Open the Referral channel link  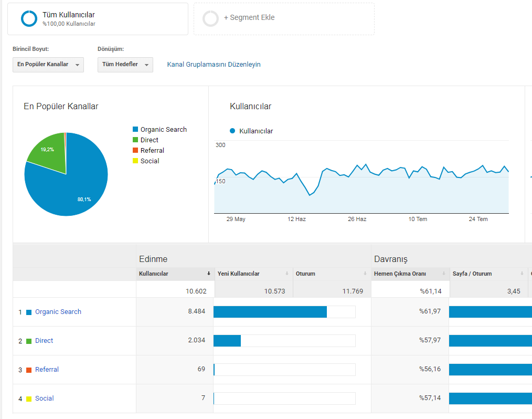pos(47,370)
